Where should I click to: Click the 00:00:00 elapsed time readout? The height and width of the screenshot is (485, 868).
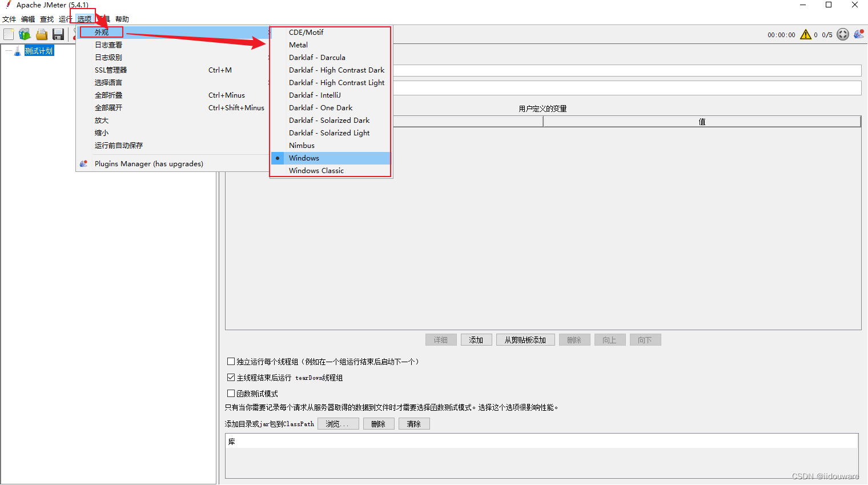tap(781, 35)
